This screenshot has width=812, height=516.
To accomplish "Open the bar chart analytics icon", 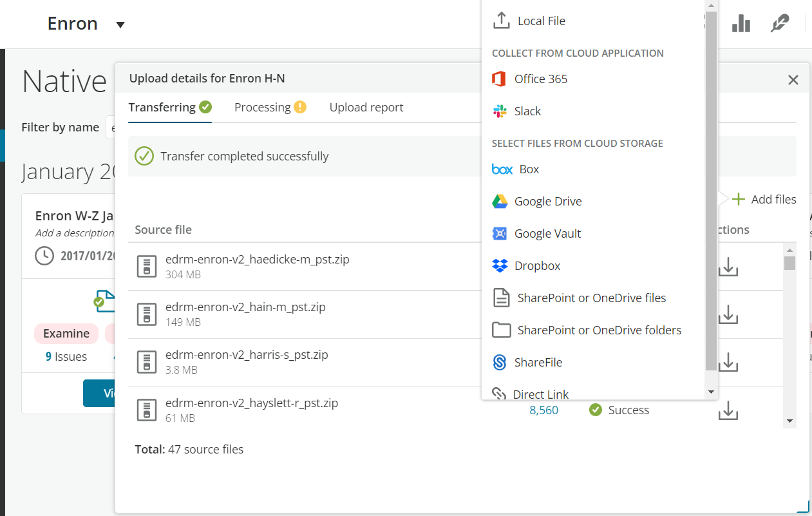I will [741, 23].
